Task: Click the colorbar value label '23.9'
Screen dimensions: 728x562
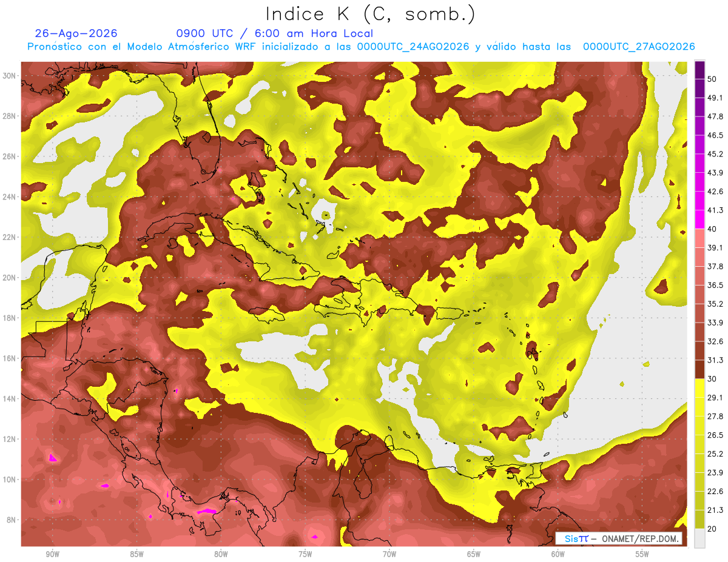Action: tap(715, 473)
